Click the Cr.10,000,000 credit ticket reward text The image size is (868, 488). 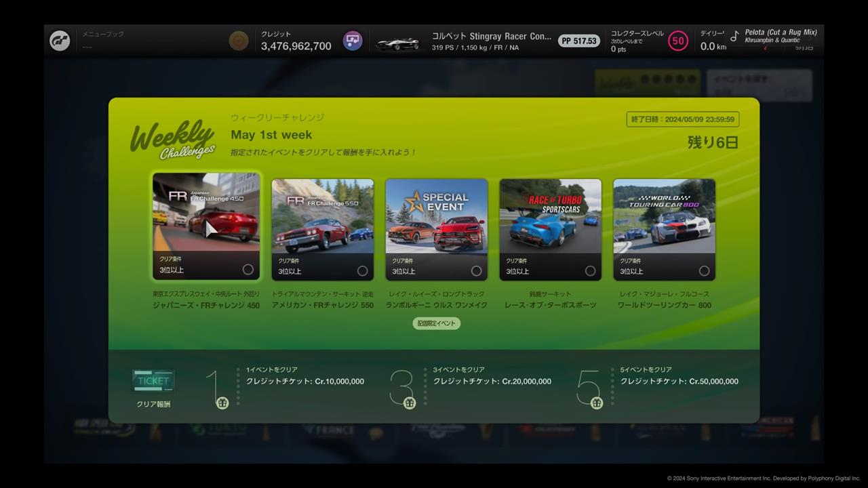pos(305,382)
